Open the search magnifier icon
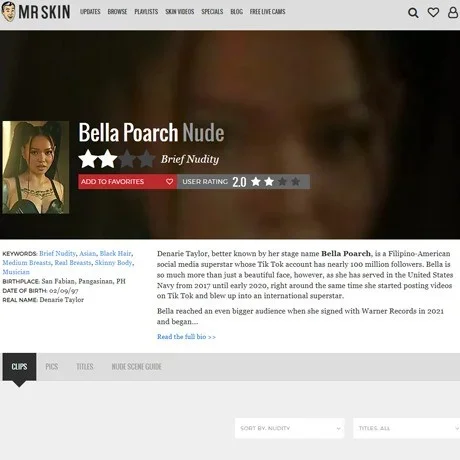Screen dimensions: 460x460 pos(413,13)
